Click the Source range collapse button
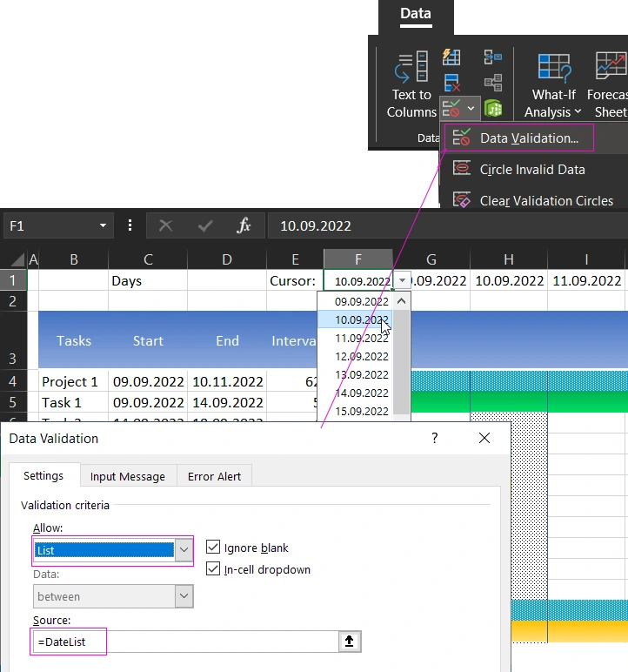The image size is (628, 672). (x=350, y=642)
